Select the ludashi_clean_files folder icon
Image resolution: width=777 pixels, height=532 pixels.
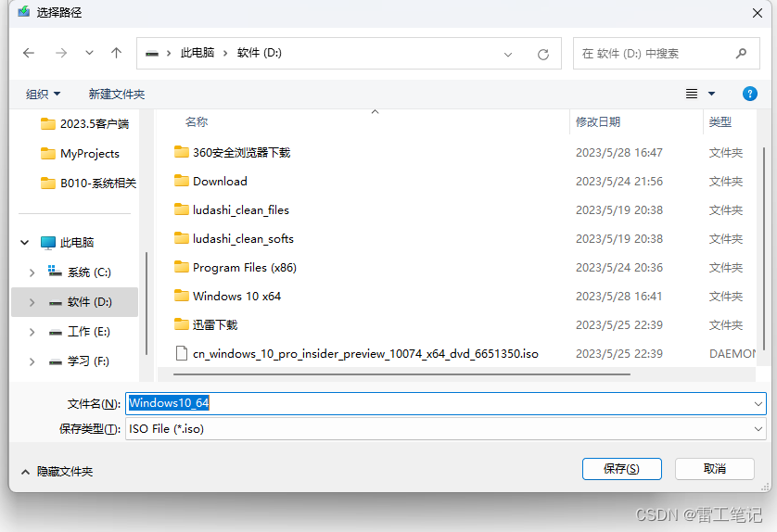pyautogui.click(x=182, y=209)
